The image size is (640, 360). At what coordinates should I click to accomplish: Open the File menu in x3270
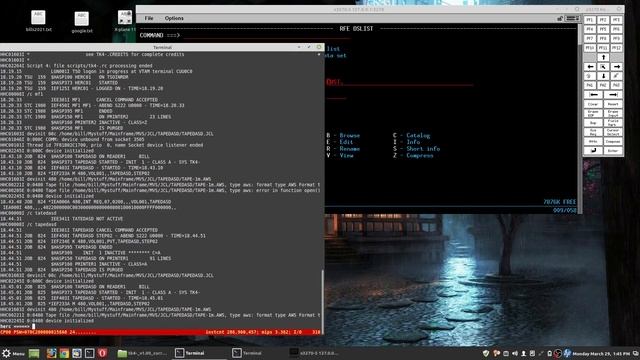(x=149, y=18)
